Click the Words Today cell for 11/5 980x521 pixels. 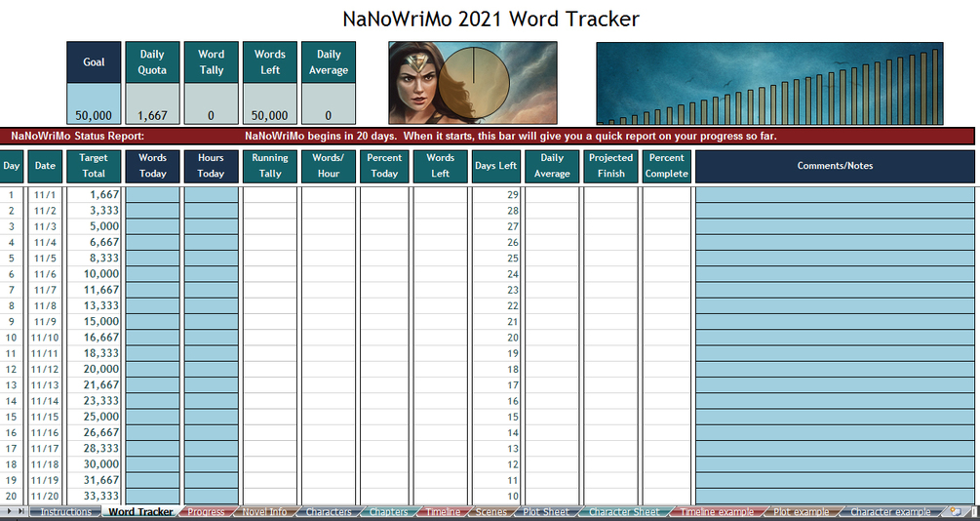[x=152, y=259]
